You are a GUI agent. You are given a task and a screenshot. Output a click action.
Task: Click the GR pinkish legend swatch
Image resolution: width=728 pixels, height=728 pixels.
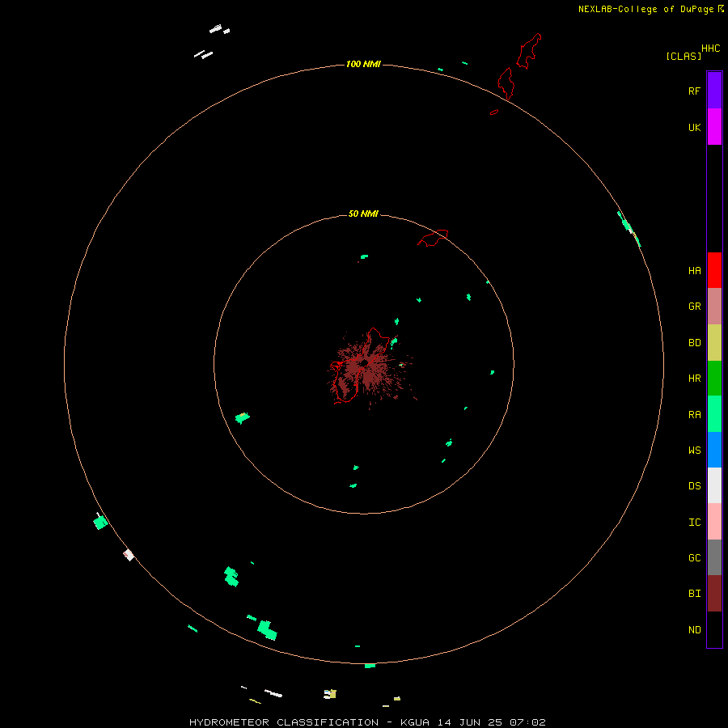coord(714,306)
